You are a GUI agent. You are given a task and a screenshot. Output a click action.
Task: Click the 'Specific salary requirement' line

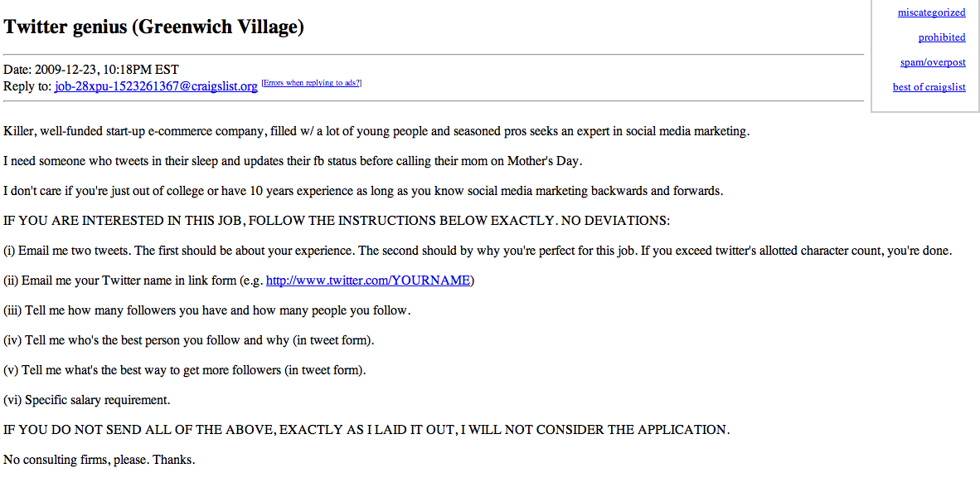[87, 400]
